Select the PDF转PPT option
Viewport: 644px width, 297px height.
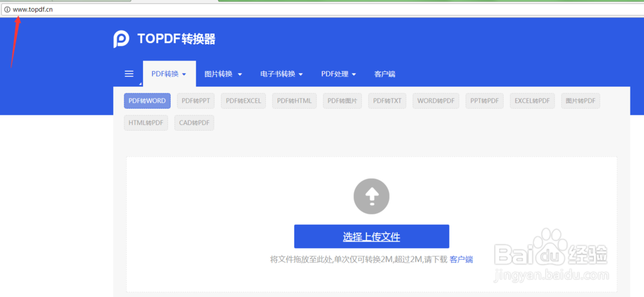pos(196,101)
